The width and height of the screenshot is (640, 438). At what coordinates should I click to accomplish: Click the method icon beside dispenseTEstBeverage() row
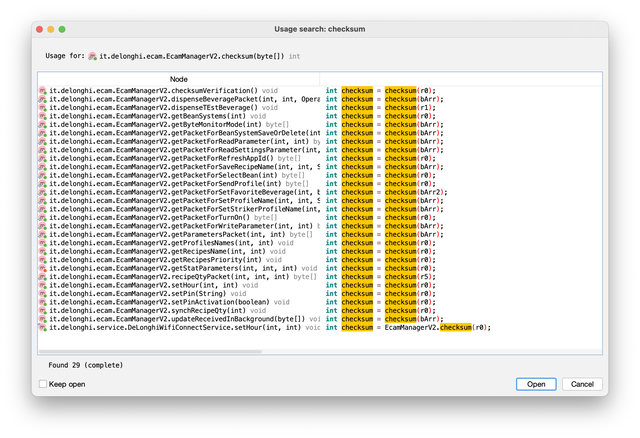pos(43,108)
